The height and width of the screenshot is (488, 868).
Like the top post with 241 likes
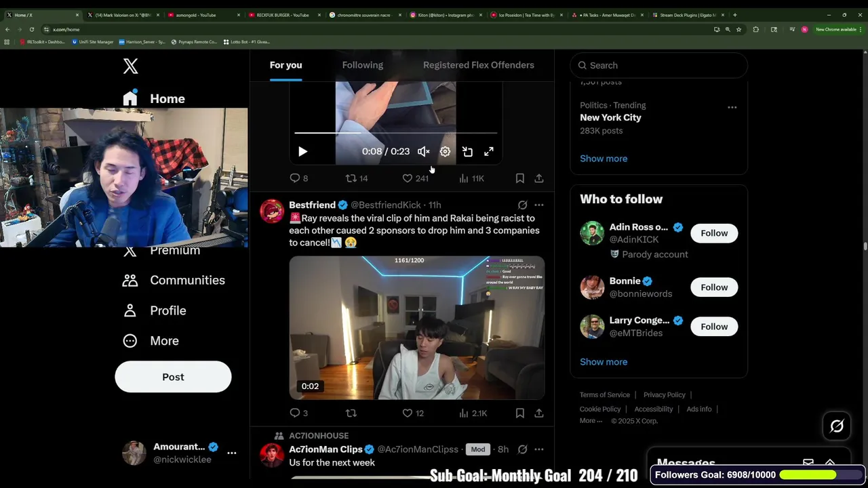coord(415,178)
